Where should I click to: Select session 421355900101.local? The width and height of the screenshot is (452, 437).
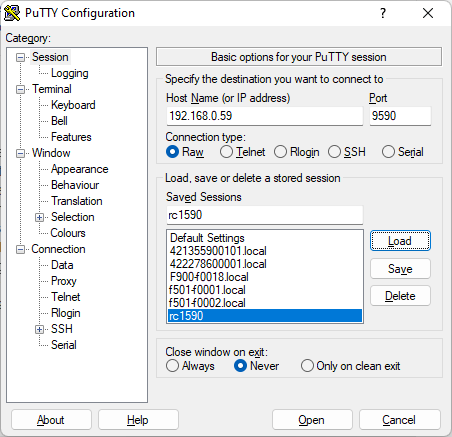[265, 251]
